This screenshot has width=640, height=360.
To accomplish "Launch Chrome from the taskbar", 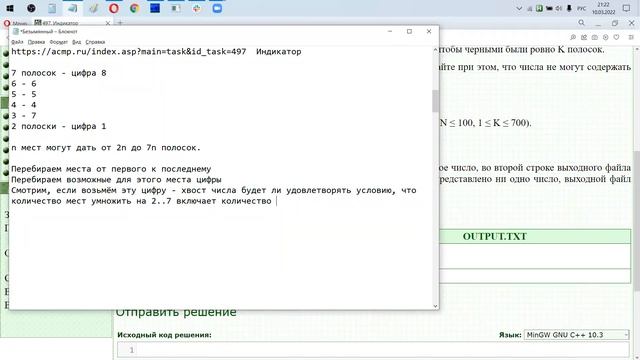I will click(134, 8).
